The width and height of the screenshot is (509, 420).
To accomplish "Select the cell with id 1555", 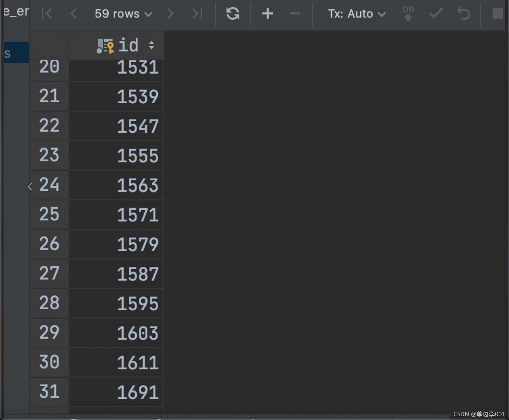I will tap(116, 155).
